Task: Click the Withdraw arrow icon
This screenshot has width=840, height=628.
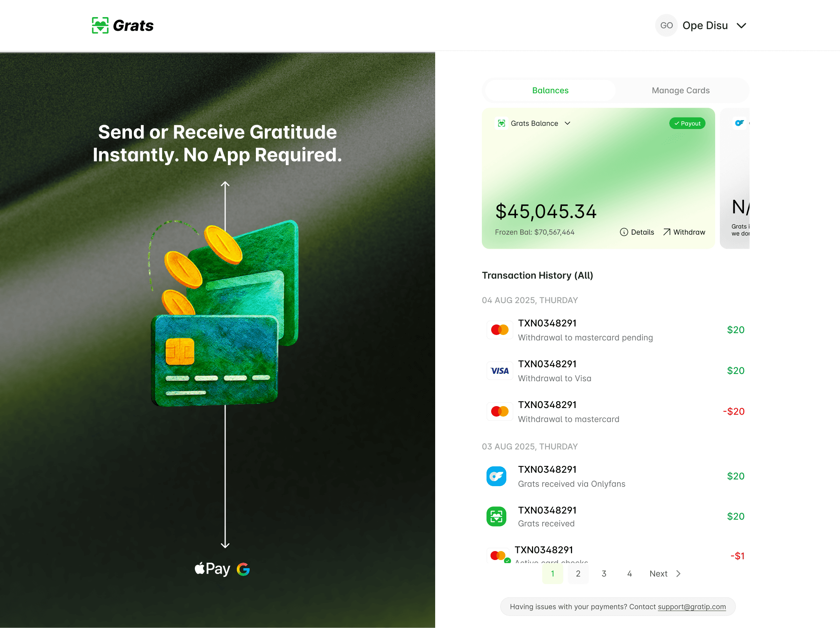Action: [x=667, y=232]
